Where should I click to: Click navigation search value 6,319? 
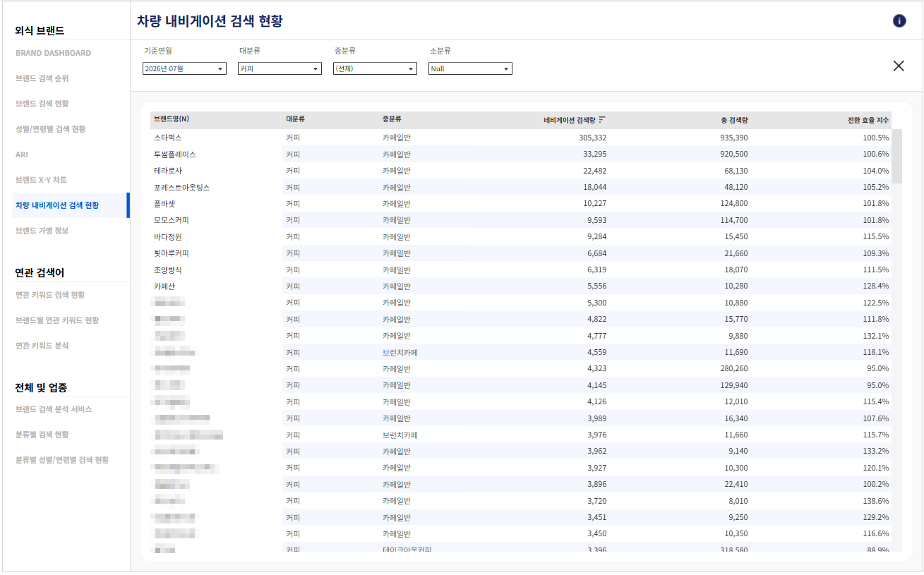(596, 270)
